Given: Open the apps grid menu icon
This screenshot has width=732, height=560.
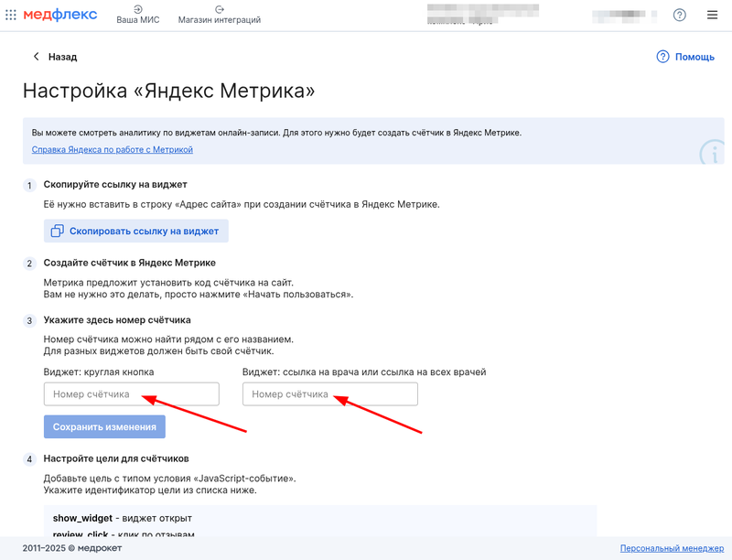Looking at the screenshot, I should pos(11,15).
